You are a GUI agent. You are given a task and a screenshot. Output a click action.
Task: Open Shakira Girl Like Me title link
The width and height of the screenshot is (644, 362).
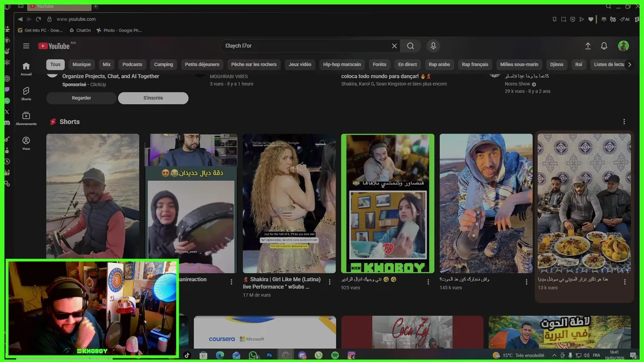[282, 283]
